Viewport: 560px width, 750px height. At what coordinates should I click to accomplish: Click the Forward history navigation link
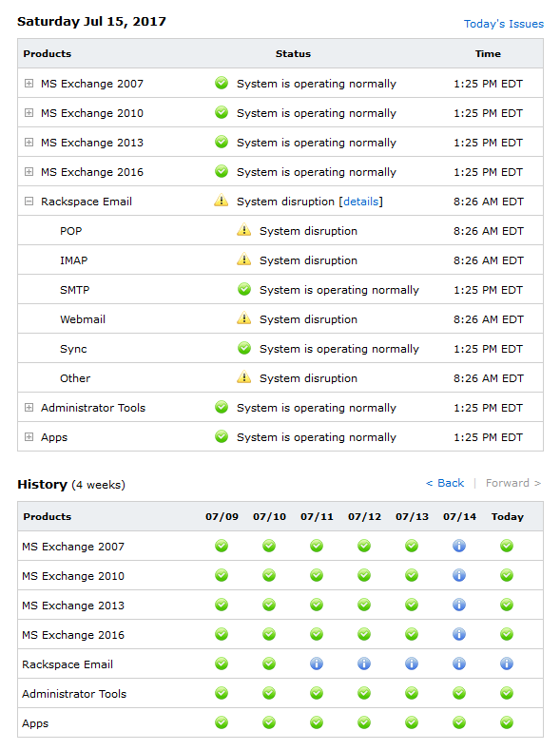click(513, 483)
